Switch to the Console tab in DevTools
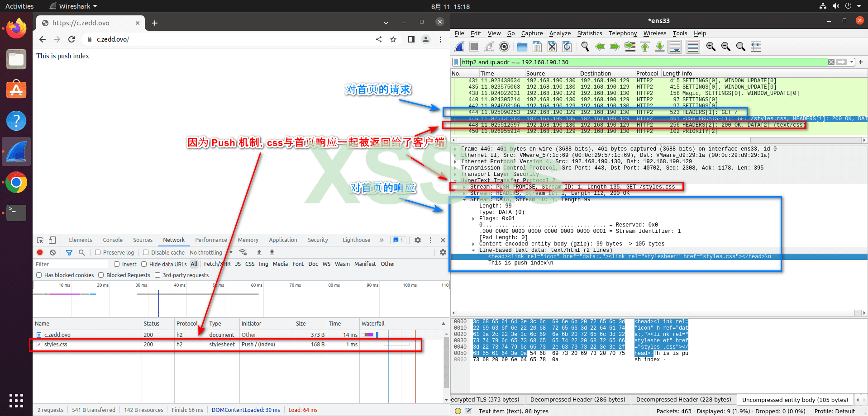868x416 pixels. coord(113,240)
